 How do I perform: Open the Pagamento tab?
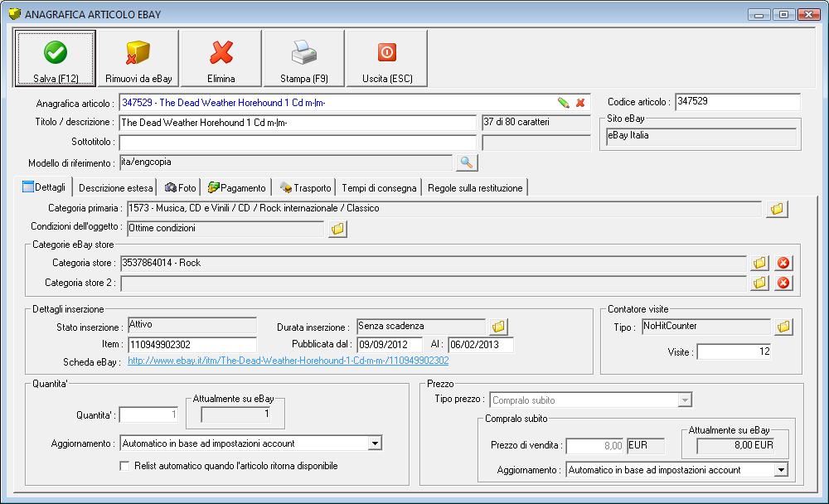tap(236, 187)
